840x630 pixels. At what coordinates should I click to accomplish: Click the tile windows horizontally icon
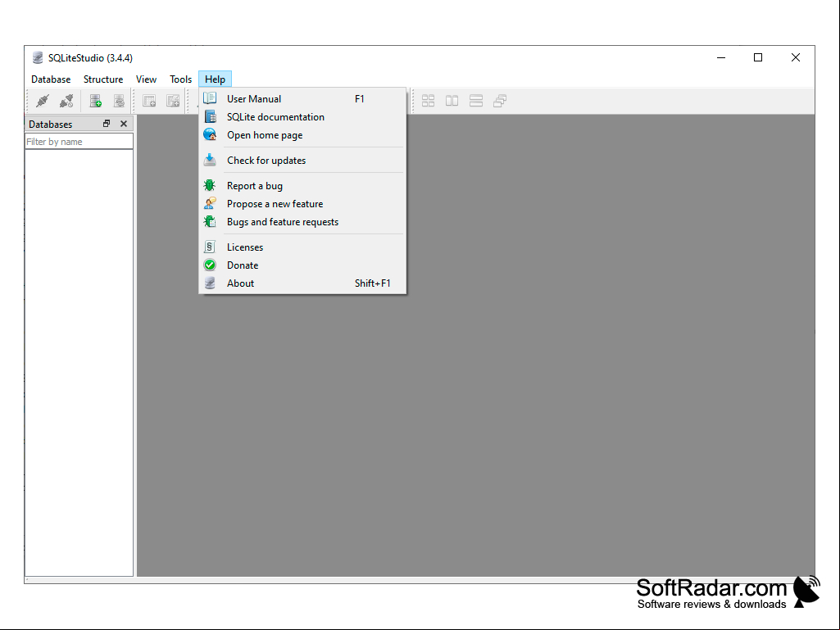(452, 101)
